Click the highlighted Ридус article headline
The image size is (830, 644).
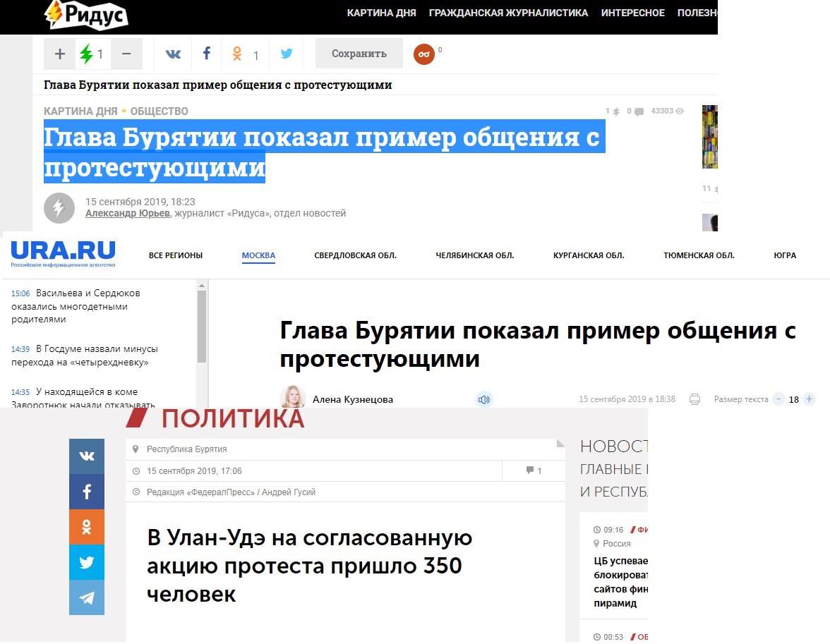[324, 152]
